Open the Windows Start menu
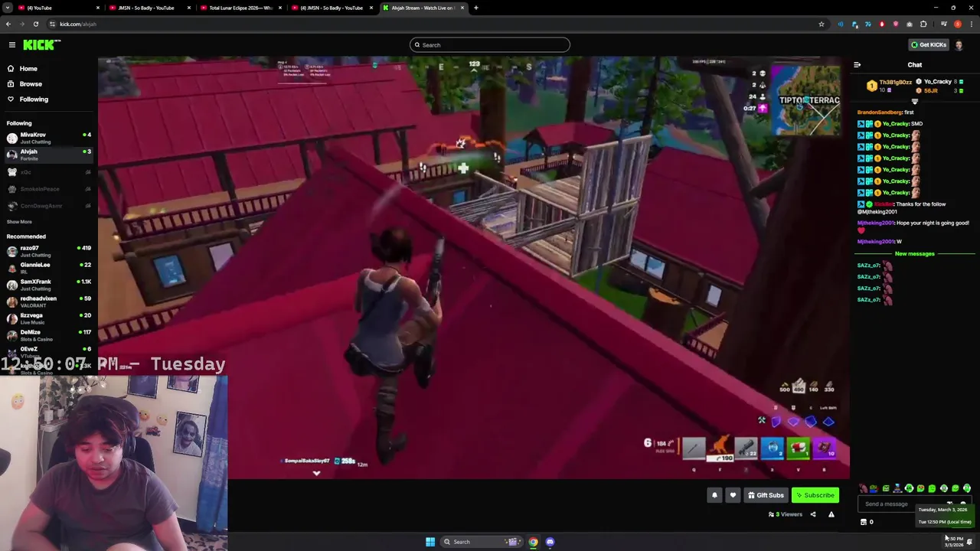Viewport: 980px width, 551px height. pyautogui.click(x=430, y=542)
